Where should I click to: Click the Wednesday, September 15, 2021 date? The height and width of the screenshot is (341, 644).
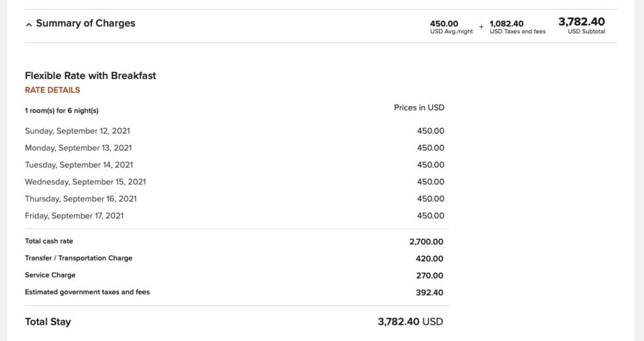[x=85, y=182]
